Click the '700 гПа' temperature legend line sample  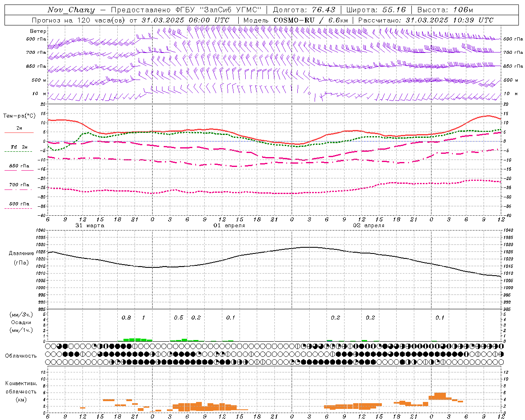18,189
